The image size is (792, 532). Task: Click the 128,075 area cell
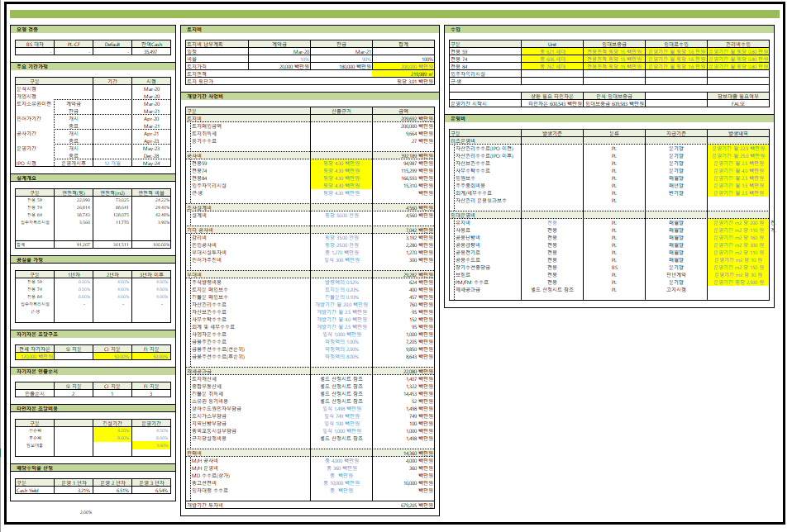(x=112, y=215)
